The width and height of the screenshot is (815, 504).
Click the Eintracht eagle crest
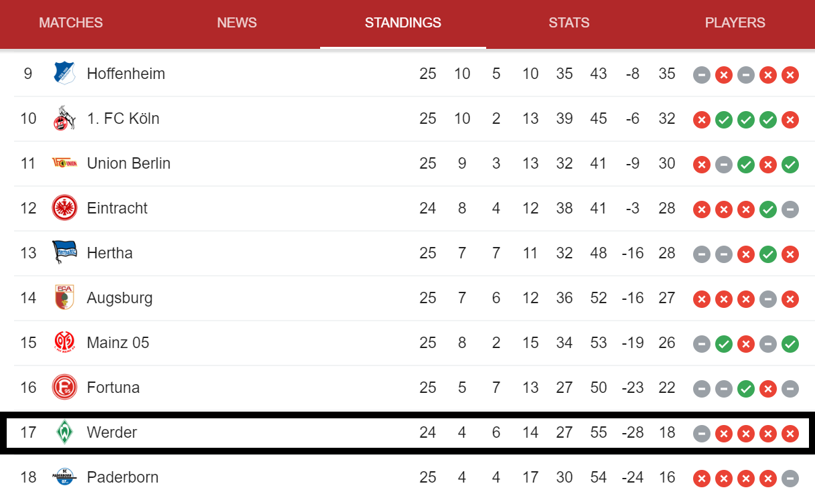64,208
